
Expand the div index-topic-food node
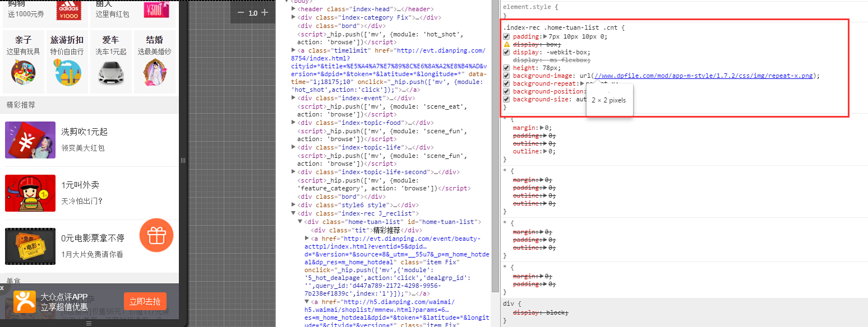(293, 123)
